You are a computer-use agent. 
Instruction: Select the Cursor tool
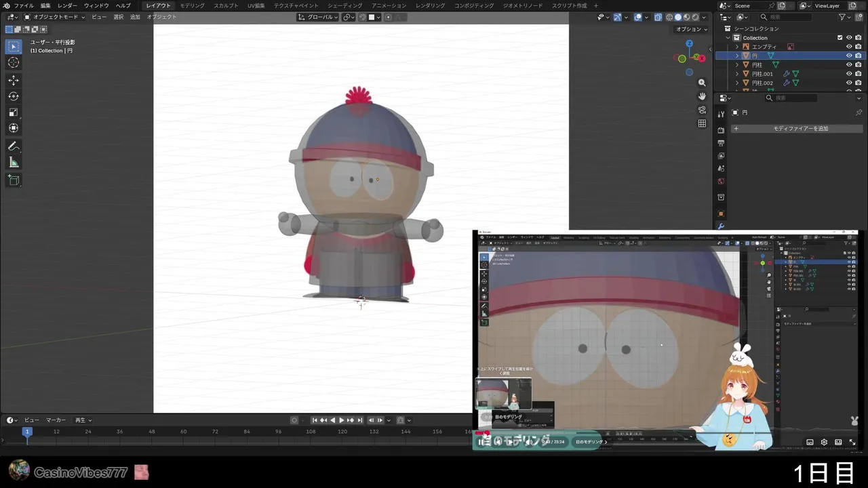[x=14, y=62]
